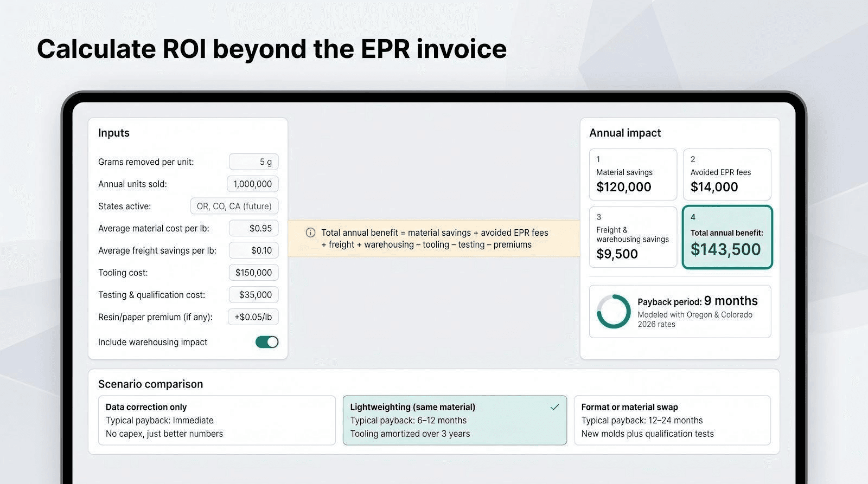Click the Payback period 9 months panel

tap(680, 312)
